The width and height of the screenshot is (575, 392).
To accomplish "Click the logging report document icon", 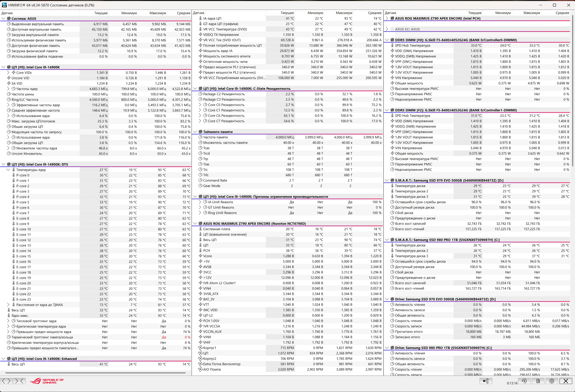I will point(538,381).
